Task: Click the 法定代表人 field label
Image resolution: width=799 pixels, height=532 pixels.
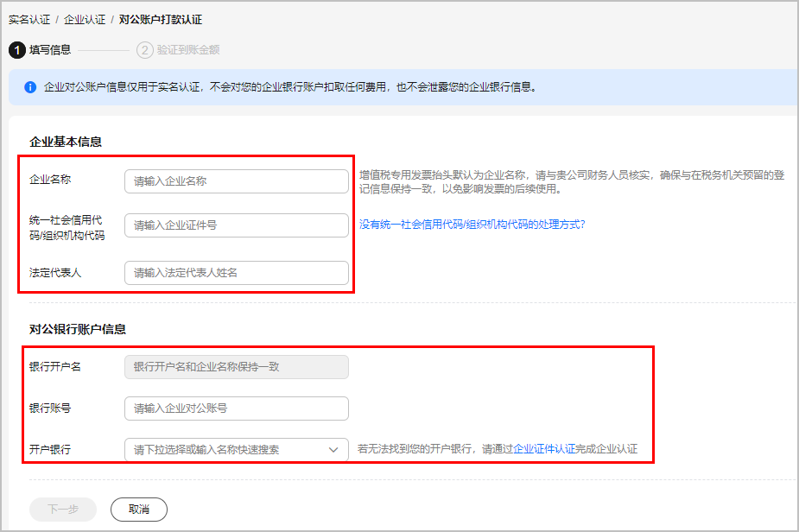Action: point(55,273)
